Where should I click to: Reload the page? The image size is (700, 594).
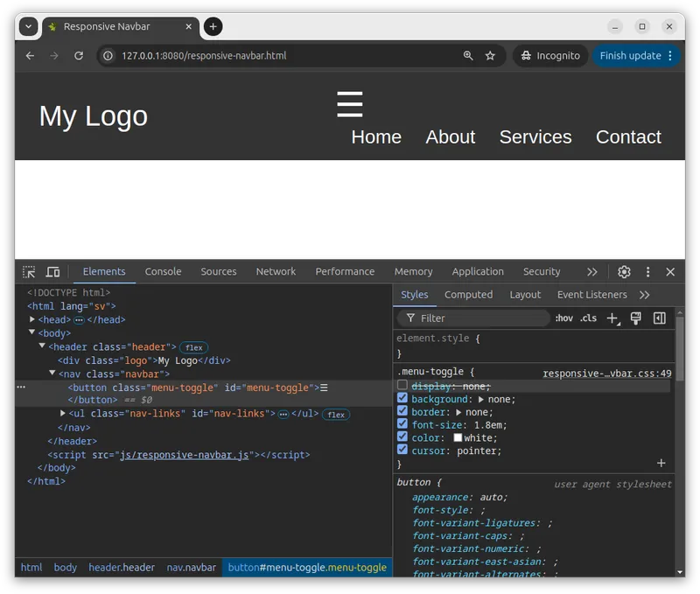pyautogui.click(x=79, y=56)
